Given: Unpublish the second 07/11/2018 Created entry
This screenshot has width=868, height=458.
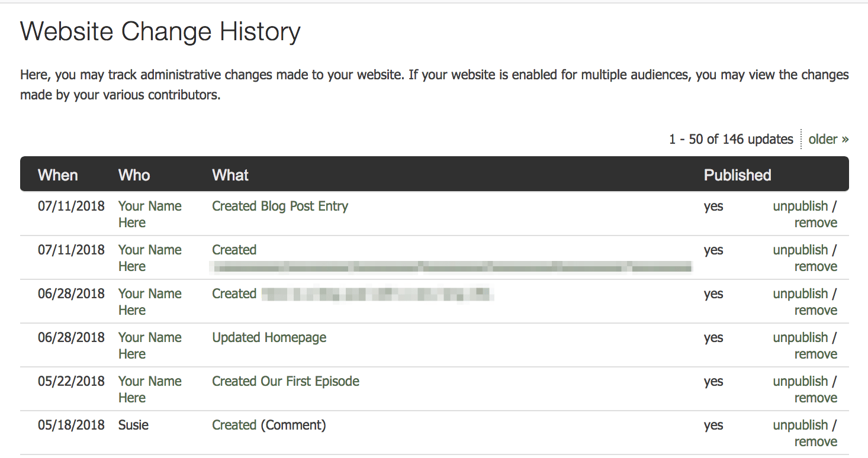Looking at the screenshot, I should (x=800, y=250).
